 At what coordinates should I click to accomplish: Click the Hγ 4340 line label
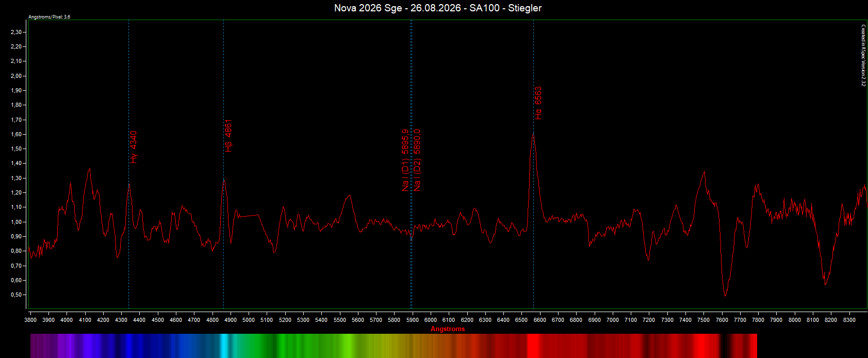click(134, 147)
